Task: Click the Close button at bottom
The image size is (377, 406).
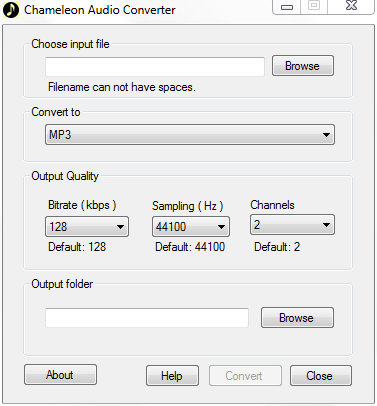Action: (320, 376)
